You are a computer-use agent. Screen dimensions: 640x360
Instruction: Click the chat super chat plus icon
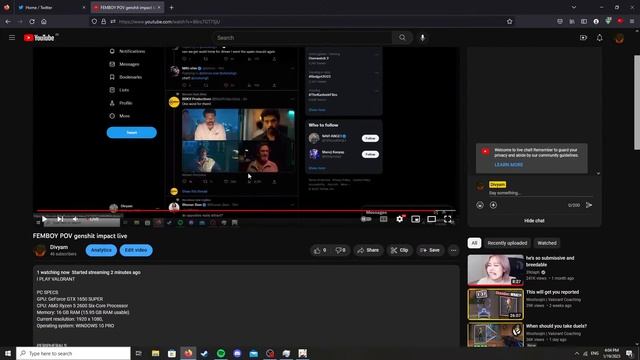click(x=493, y=205)
